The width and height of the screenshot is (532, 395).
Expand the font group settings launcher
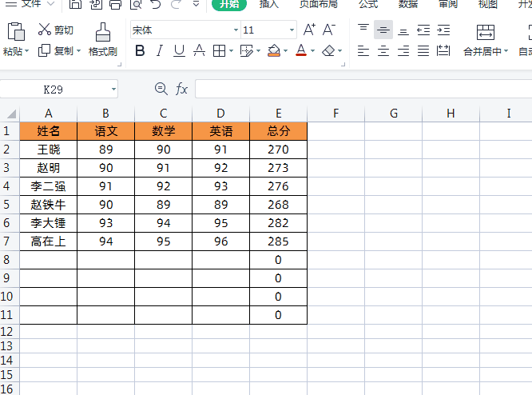[x=343, y=64]
